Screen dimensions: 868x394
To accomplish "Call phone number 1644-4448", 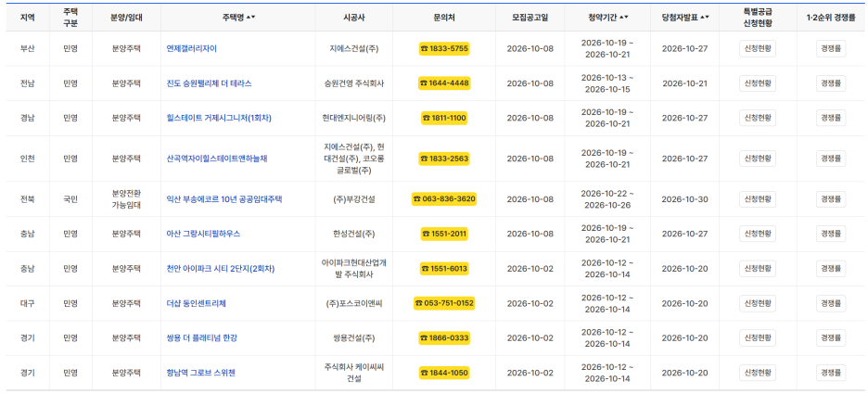I will [x=444, y=83].
